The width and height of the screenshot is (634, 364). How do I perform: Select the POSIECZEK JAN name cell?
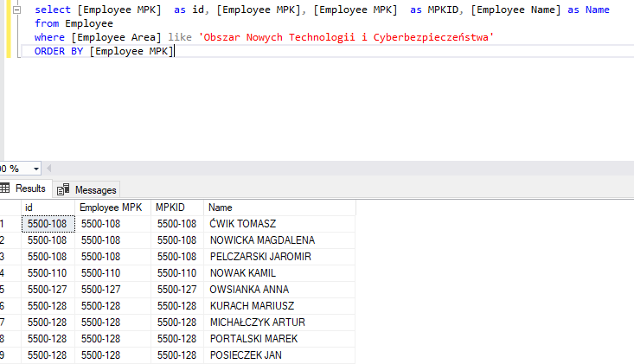tap(279, 355)
